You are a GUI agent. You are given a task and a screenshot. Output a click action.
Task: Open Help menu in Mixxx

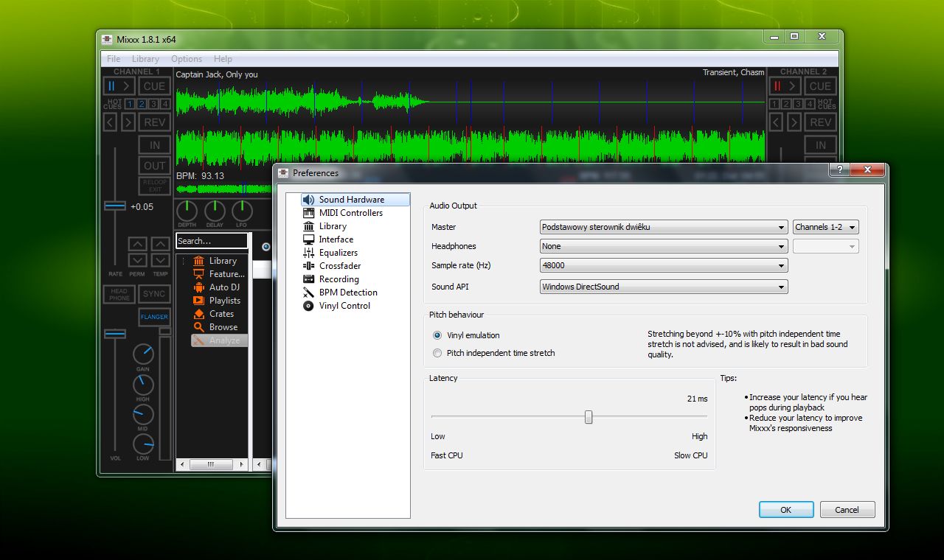[x=223, y=59]
